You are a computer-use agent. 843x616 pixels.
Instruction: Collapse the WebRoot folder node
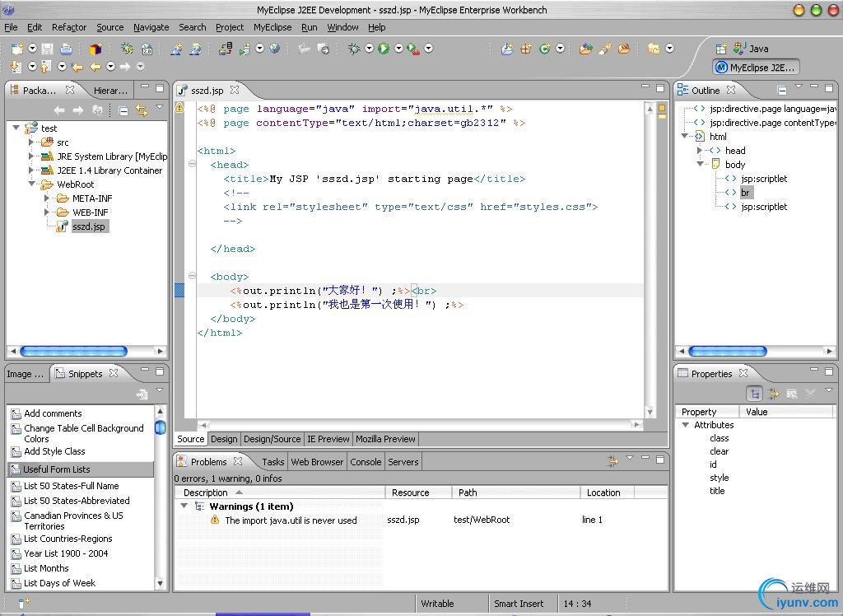(32, 184)
